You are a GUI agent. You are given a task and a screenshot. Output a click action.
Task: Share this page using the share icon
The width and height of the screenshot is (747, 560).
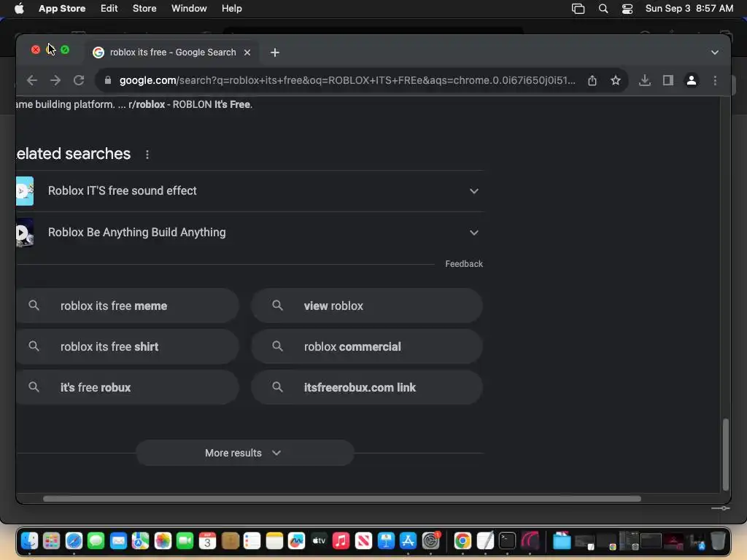tap(592, 80)
